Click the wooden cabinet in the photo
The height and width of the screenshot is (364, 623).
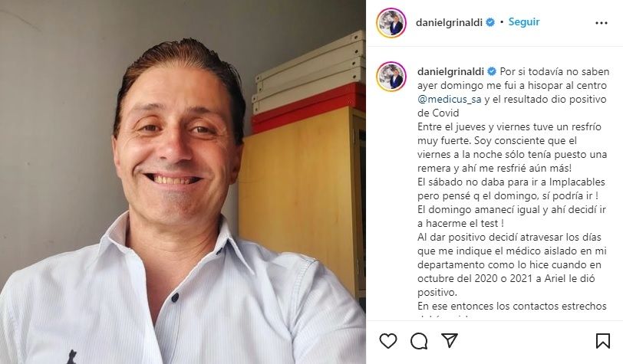pyautogui.click(x=302, y=198)
